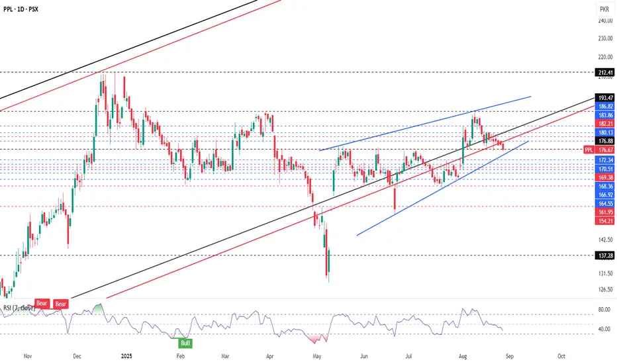
Task: Click the PPL 176.67 current price tag
Action: pyautogui.click(x=599, y=150)
